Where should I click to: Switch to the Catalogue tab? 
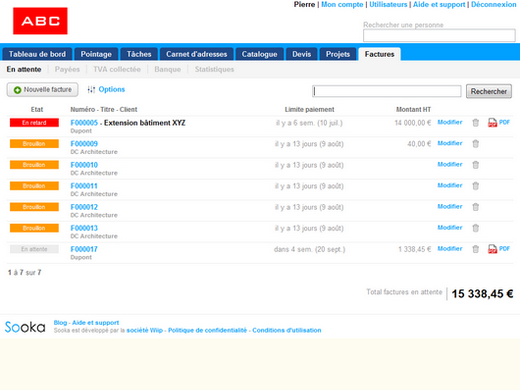[259, 54]
